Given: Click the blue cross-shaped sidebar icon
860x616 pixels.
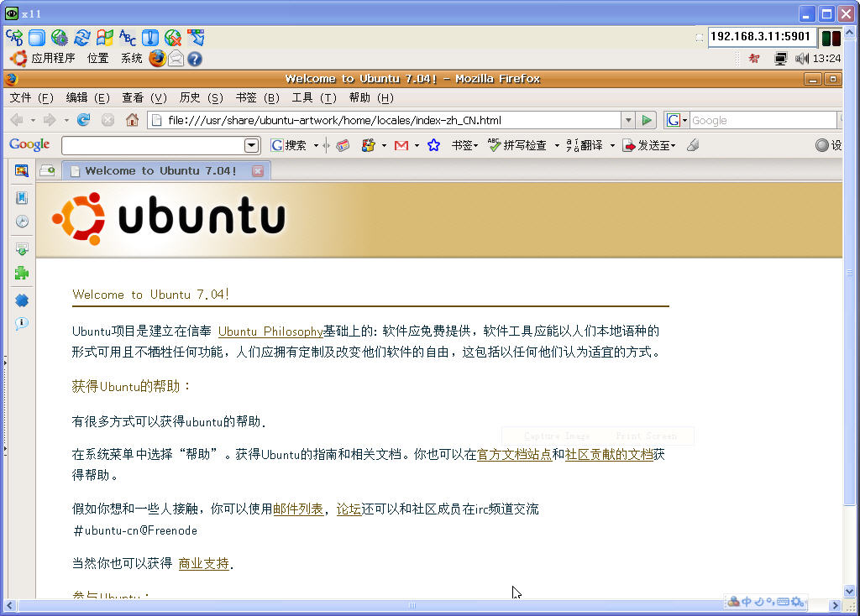Looking at the screenshot, I should coord(22,300).
